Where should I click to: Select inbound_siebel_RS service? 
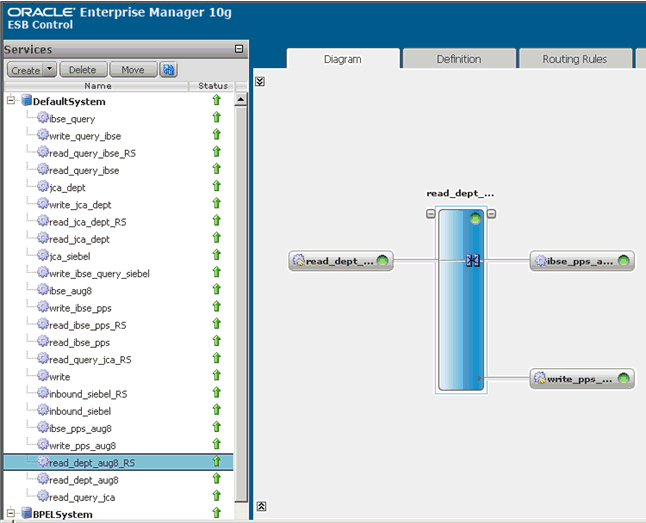(x=88, y=394)
